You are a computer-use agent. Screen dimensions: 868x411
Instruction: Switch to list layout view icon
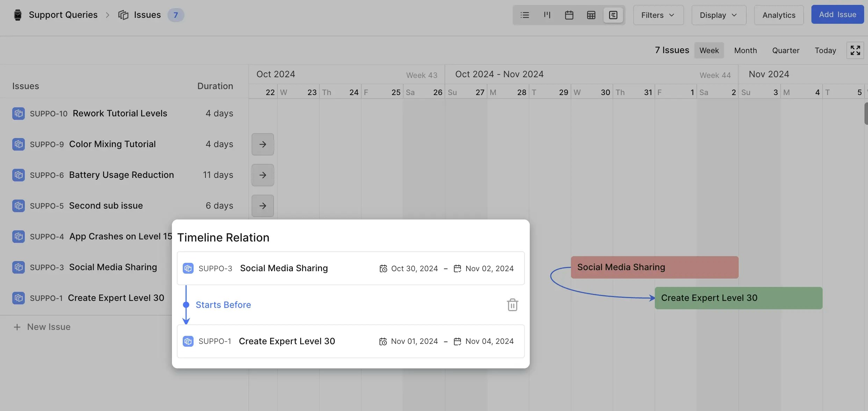[525, 15]
